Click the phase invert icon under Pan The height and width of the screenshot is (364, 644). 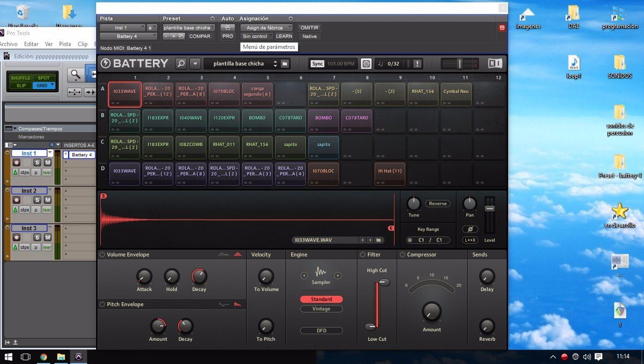pos(470,229)
